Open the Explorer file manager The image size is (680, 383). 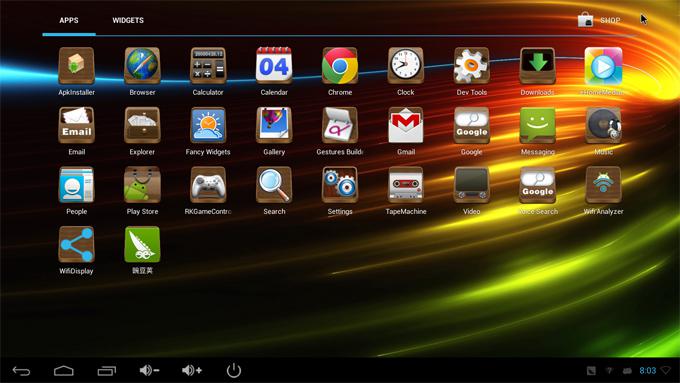coord(142,125)
